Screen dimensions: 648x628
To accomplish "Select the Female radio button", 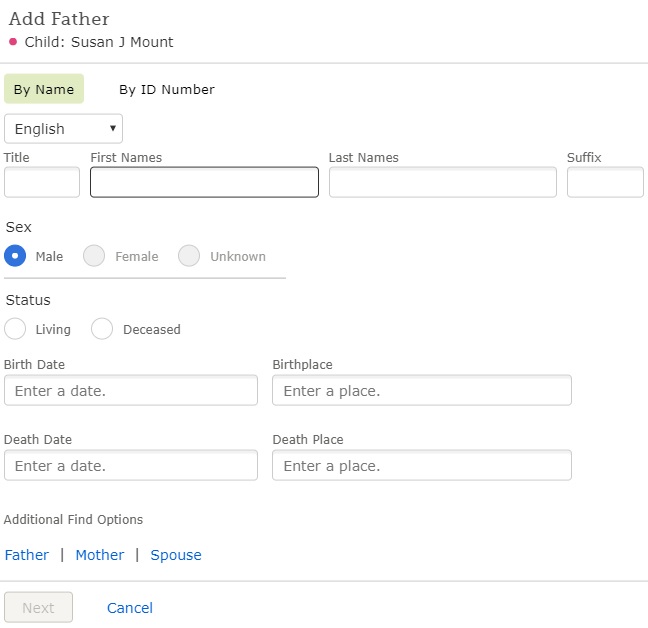I will pyautogui.click(x=94, y=256).
